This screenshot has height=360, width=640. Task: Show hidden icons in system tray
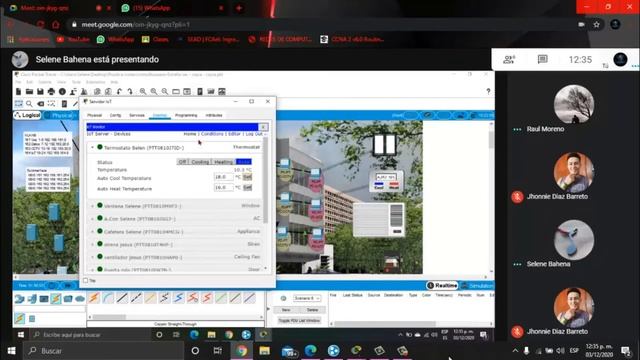(515, 351)
